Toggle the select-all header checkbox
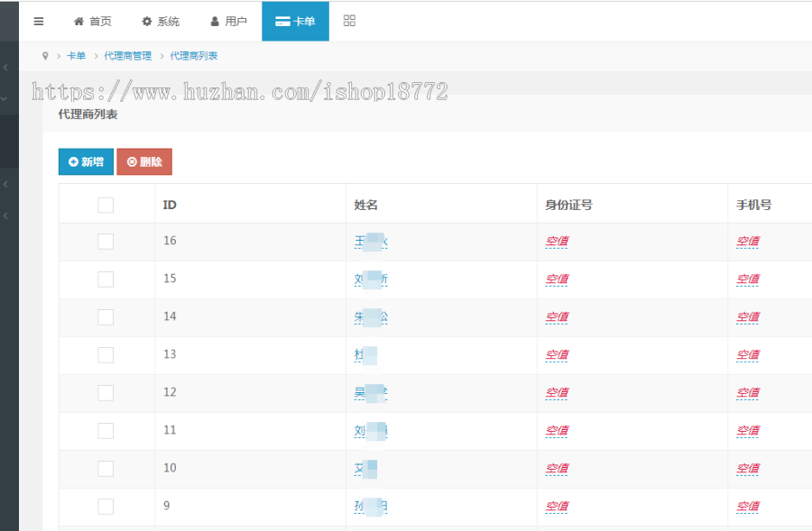The image size is (812, 531). [106, 205]
